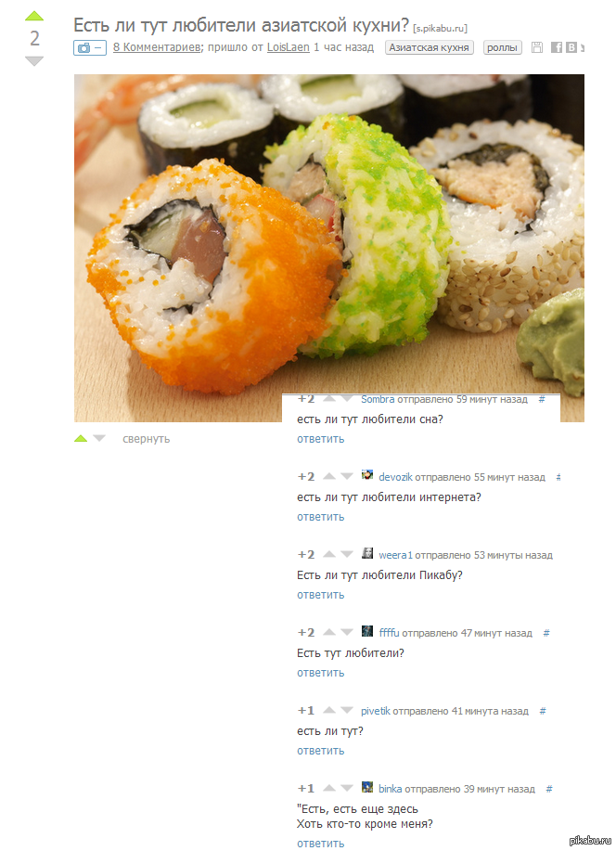
Task: Click binka's avatar thumbnail
Action: [367, 787]
